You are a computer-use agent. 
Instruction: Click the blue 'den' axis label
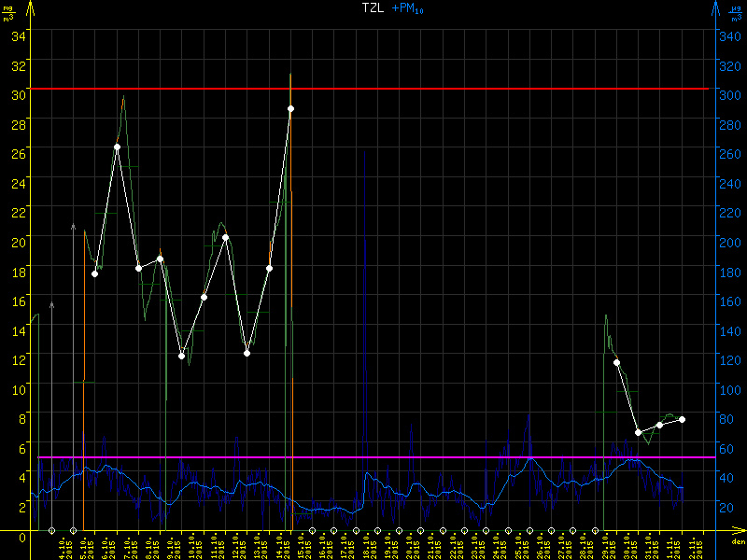tap(737, 543)
